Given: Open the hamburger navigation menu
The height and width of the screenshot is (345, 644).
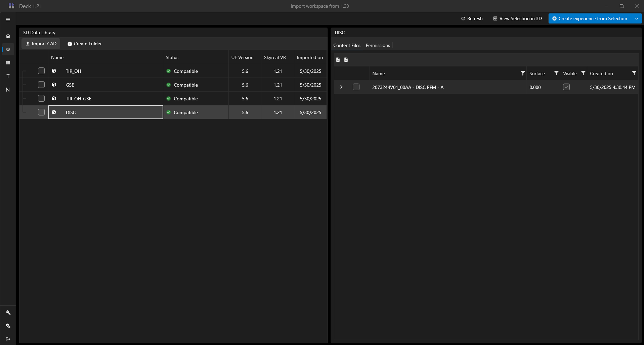Looking at the screenshot, I should [8, 19].
